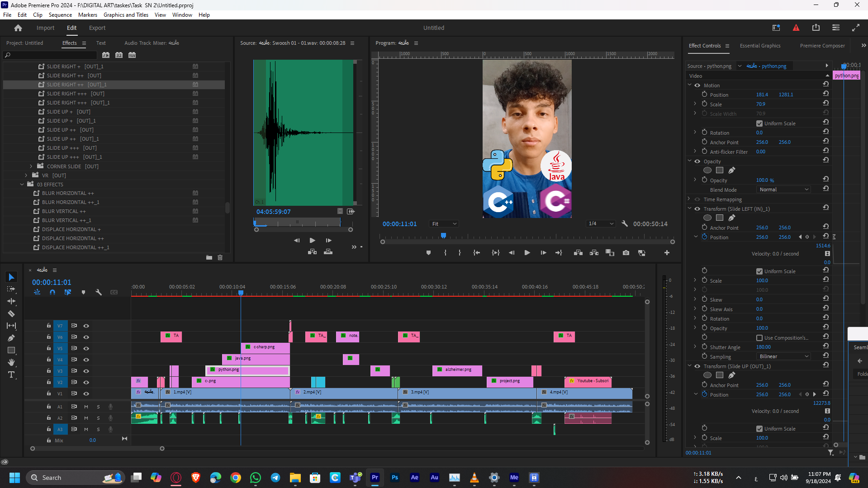Create new custom bin in Effects panel
The width and height of the screenshot is (868, 488).
point(209,257)
